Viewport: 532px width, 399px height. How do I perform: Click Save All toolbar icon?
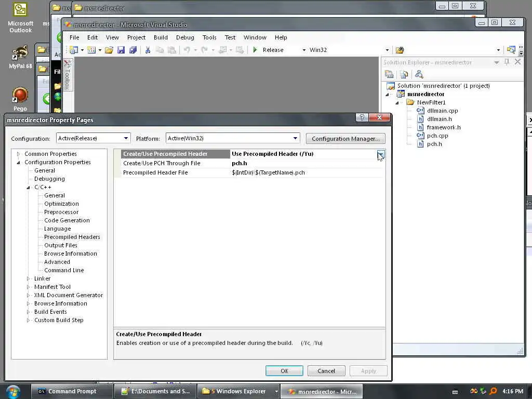pyautogui.click(x=133, y=50)
